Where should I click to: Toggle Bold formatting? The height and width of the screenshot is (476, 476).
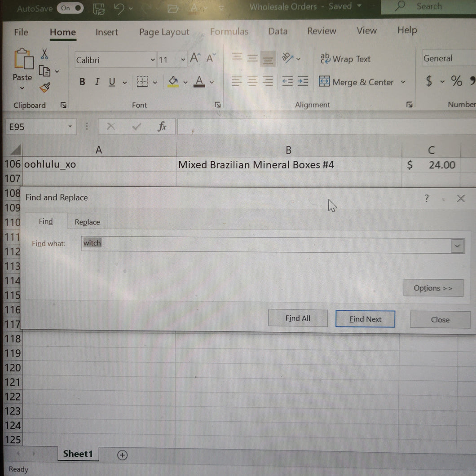[x=82, y=82]
